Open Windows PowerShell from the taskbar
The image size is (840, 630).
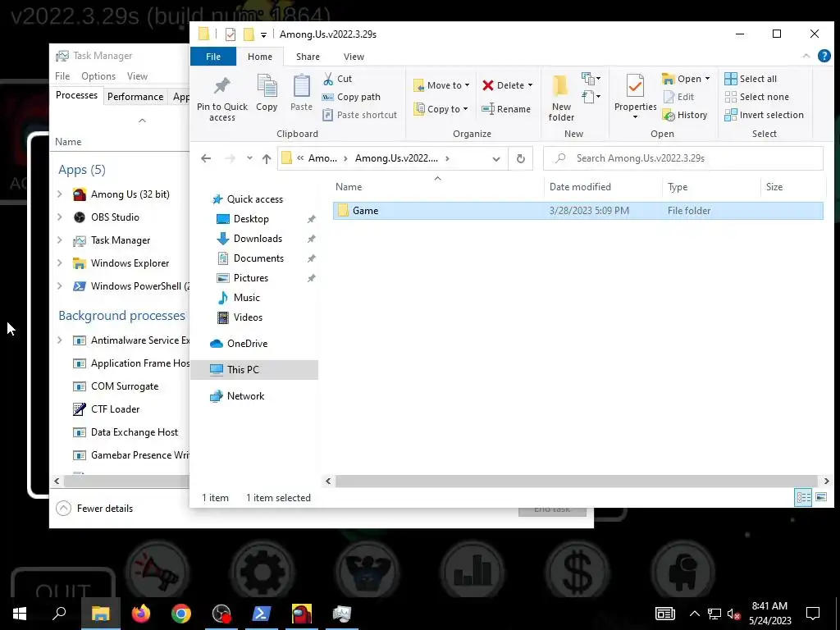pos(262,614)
